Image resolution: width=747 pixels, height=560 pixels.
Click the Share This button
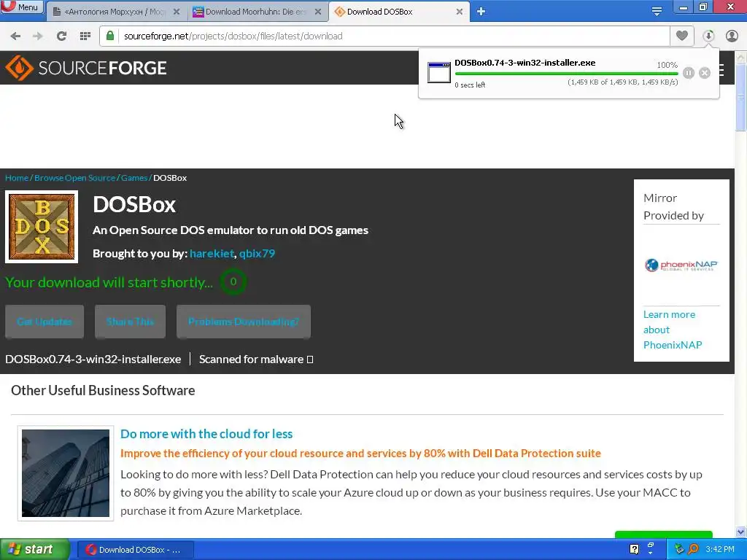click(x=130, y=322)
